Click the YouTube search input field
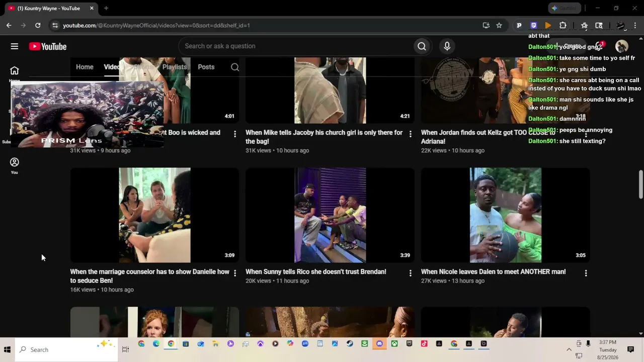Screen dimensions: 644x362 297,46
